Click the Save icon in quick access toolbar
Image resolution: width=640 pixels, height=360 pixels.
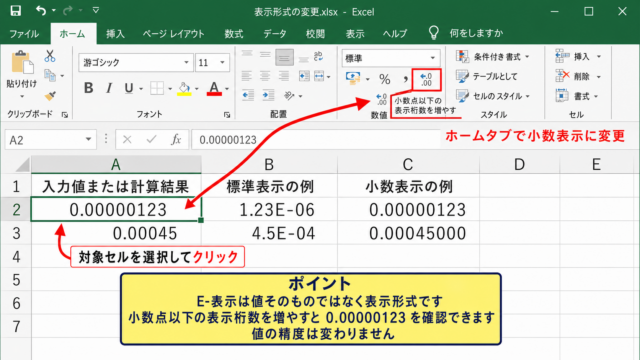16,11
